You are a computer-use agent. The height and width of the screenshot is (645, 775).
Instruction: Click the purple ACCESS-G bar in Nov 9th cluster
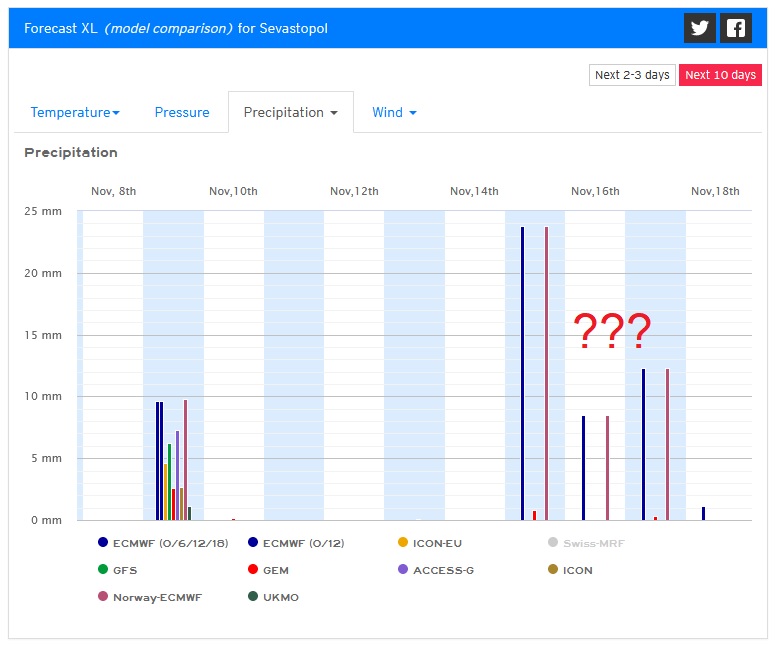coord(177,475)
